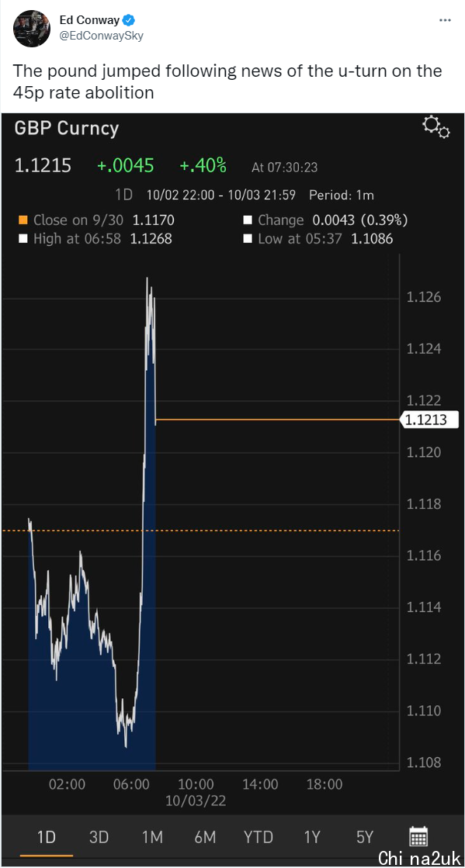
Task: Select the 1D time range tab
Action: point(47,837)
